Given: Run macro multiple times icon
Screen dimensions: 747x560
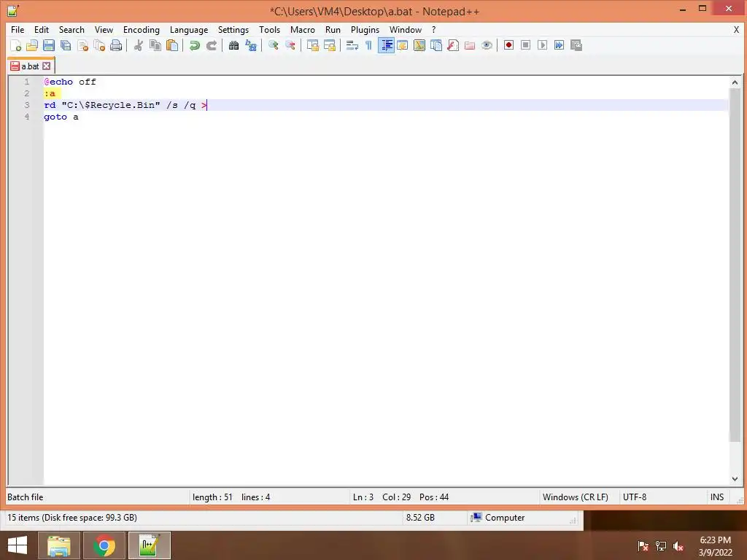Looking at the screenshot, I should pos(560,45).
